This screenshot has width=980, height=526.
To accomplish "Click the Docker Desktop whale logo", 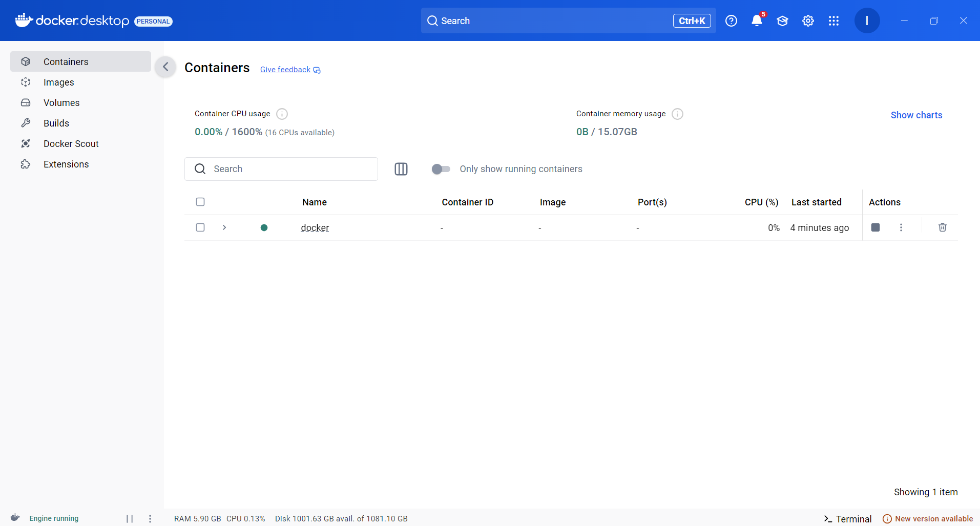I will pos(24,20).
